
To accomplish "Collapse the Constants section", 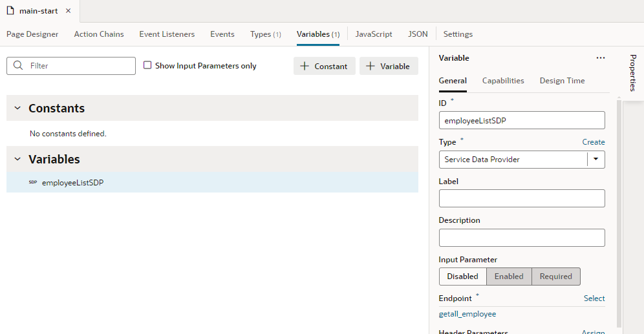I will coord(17,108).
